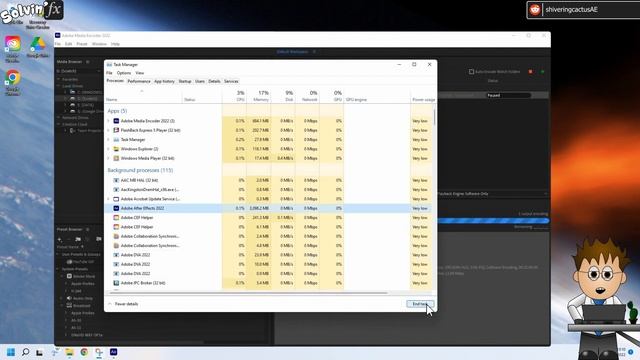Sort processes by CPU column

tap(234, 96)
